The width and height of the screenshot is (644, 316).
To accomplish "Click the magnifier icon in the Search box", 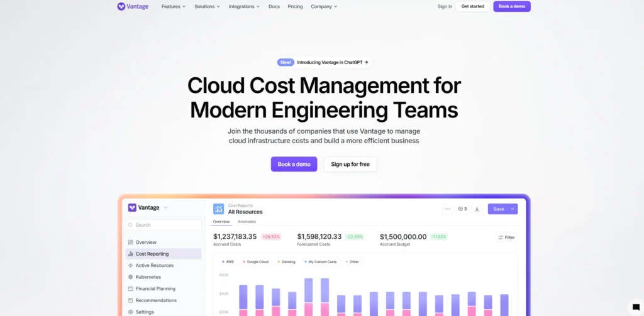I will (x=130, y=225).
